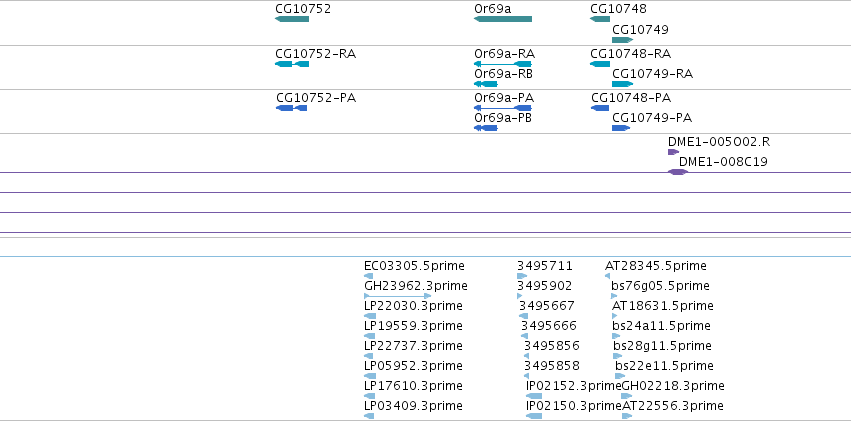Viewport: 851px width, 421px height.
Task: Select the DME1-005O02.R purple arrow
Action: 674,152
